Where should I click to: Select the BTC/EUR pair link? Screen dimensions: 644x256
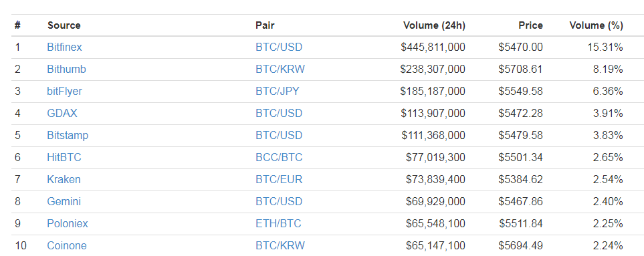pos(279,180)
